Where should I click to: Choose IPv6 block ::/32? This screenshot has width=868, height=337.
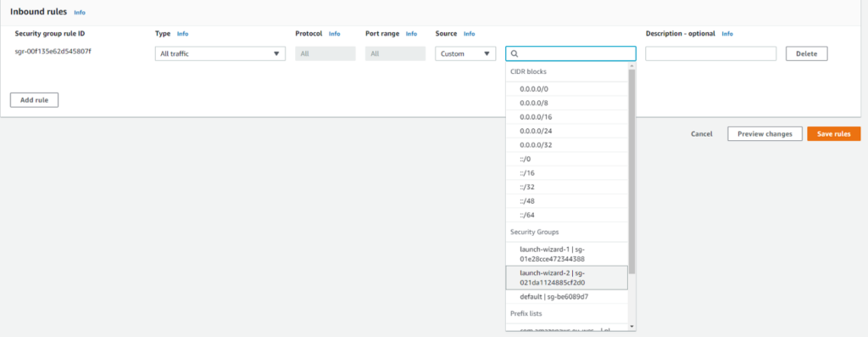coord(567,188)
